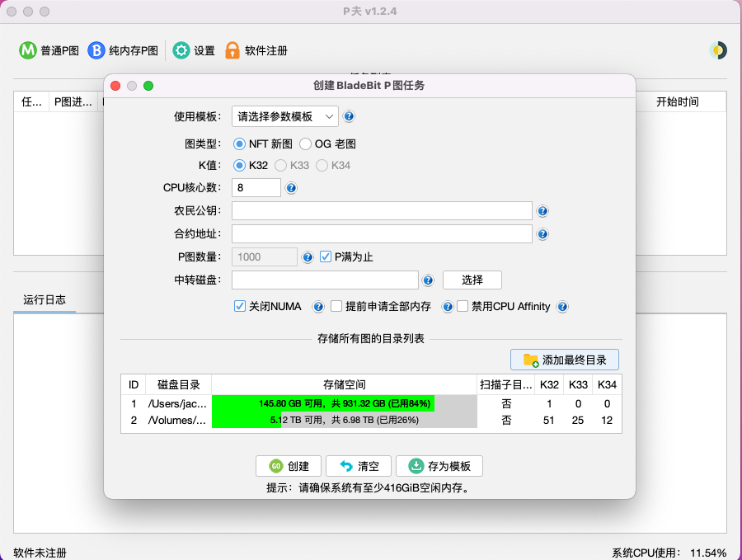Open 设置 gear icon in toolbar
Screen dimensions: 742x560
181,50
